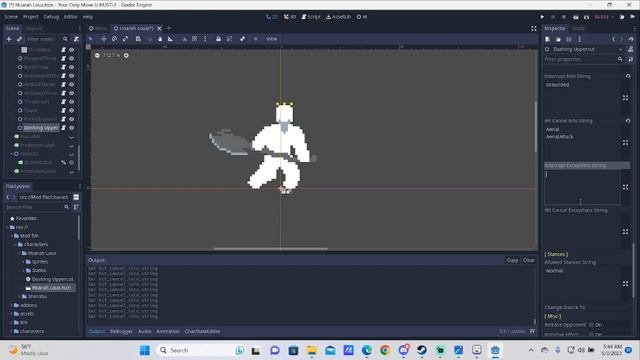
Task: Open the Help menu
Action: point(88,17)
